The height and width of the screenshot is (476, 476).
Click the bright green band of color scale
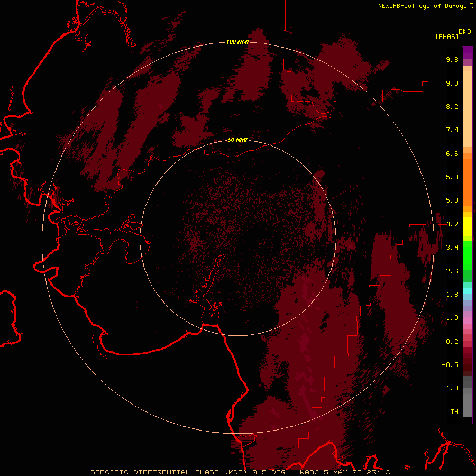tap(467, 255)
